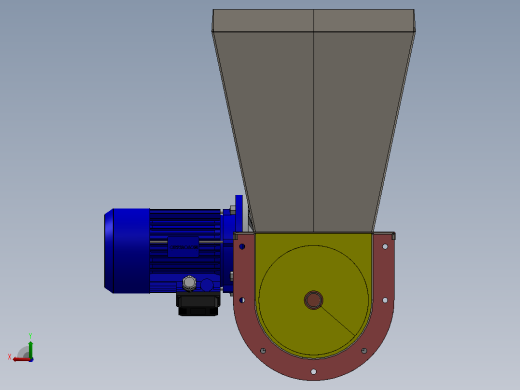Pick the middle-left bolt hole on the red flange
The width and height of the screenshot is (520, 390).
[242, 300]
